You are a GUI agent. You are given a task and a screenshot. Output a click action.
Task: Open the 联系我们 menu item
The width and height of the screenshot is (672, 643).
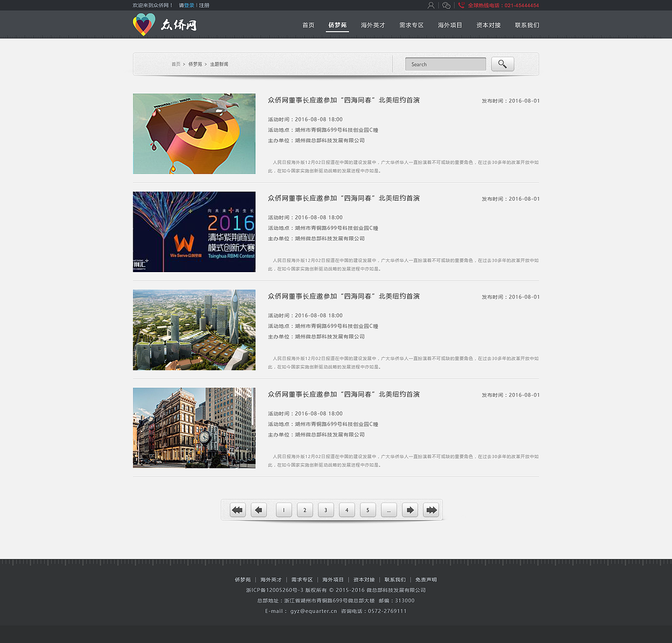527,24
